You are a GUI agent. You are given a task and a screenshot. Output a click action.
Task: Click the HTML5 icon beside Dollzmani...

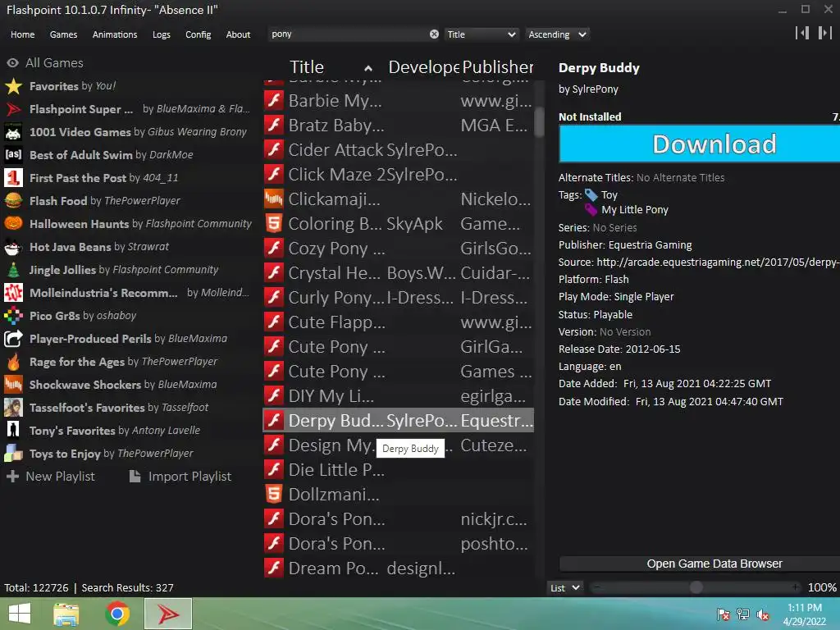[274, 495]
